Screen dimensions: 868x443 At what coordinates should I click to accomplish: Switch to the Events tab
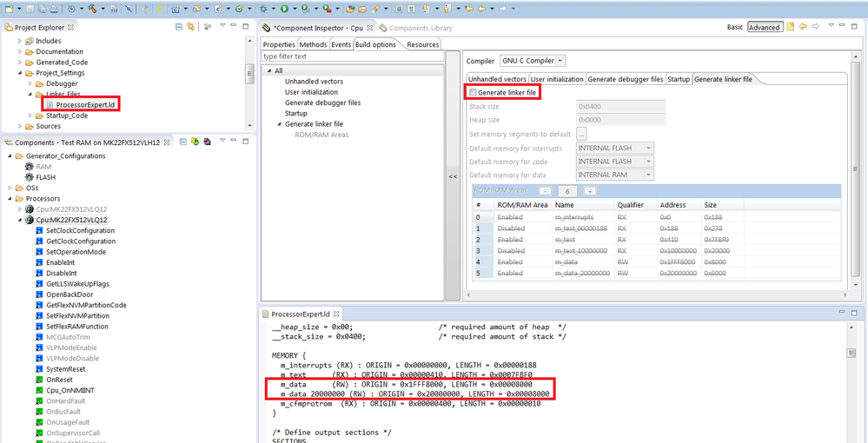(x=341, y=44)
